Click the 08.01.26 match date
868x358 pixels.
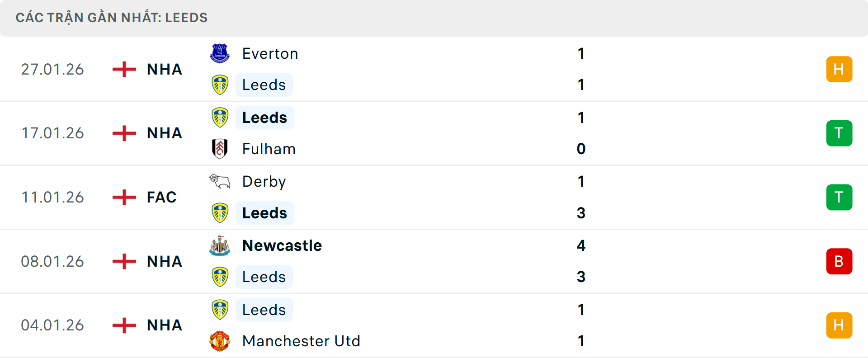point(52,262)
